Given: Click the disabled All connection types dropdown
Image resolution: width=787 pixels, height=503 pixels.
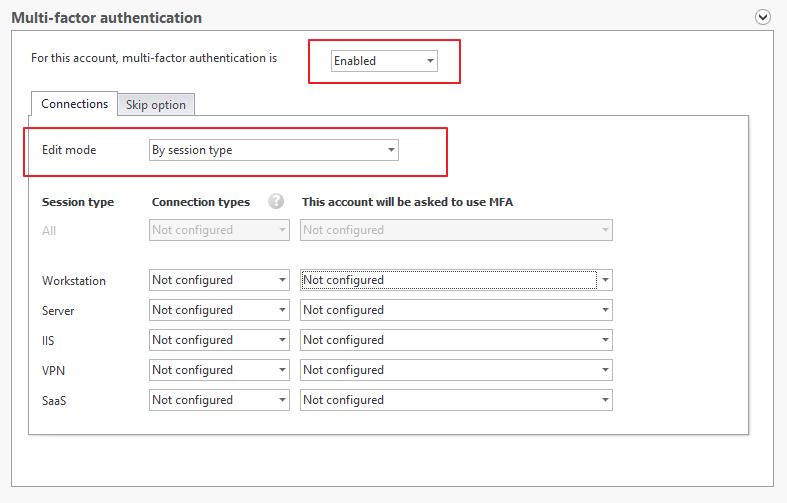Looking at the screenshot, I should [219, 230].
